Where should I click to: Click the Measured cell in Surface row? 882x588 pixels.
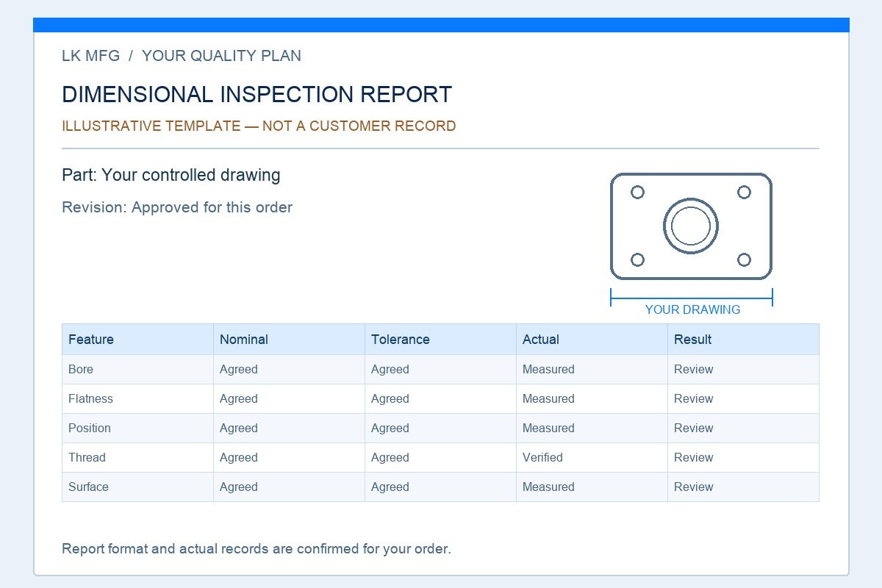592,487
